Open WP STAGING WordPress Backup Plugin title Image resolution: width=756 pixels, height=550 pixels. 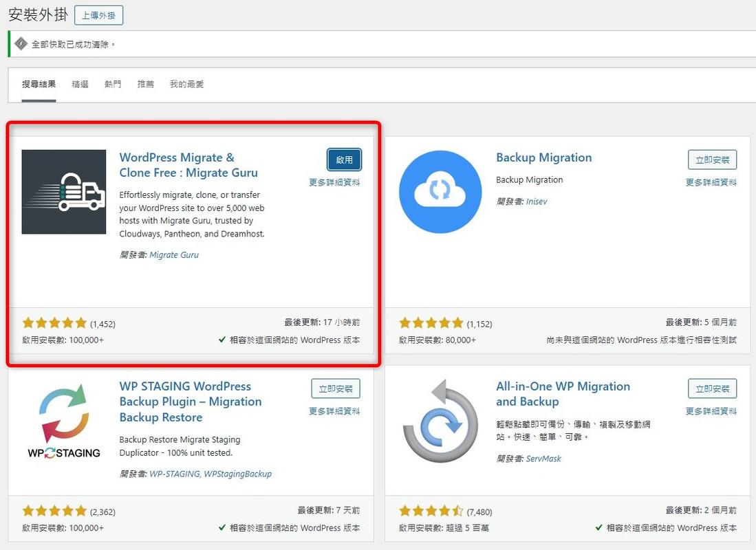(191, 401)
